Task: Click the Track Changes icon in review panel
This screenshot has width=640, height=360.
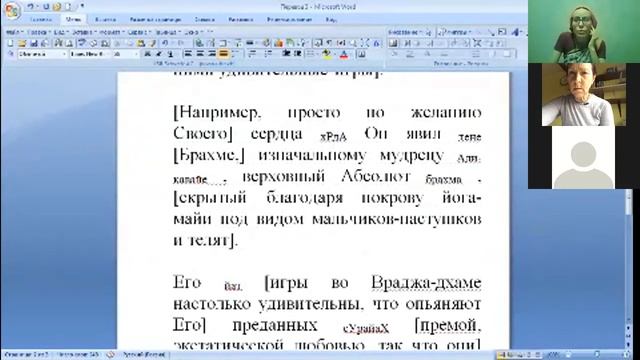Action: click(393, 43)
